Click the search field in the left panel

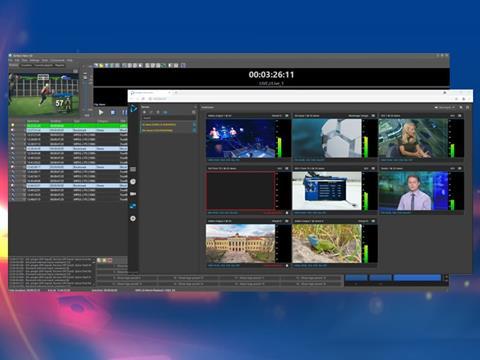coord(168,118)
